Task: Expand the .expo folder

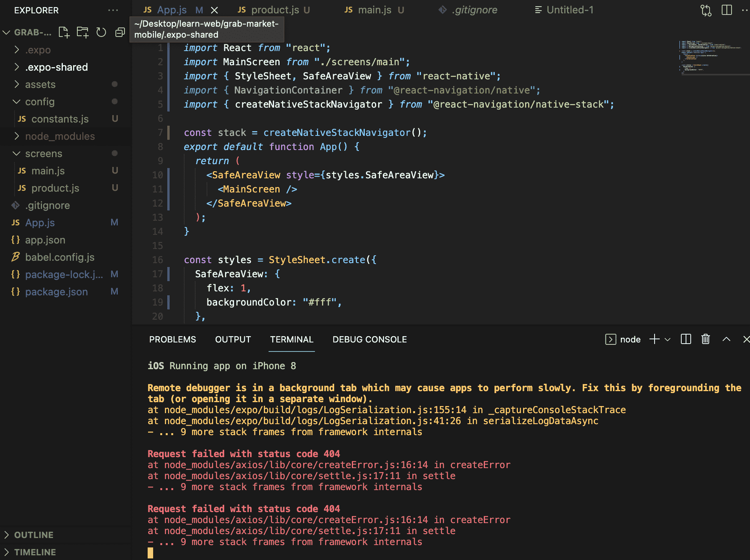Action: point(38,50)
